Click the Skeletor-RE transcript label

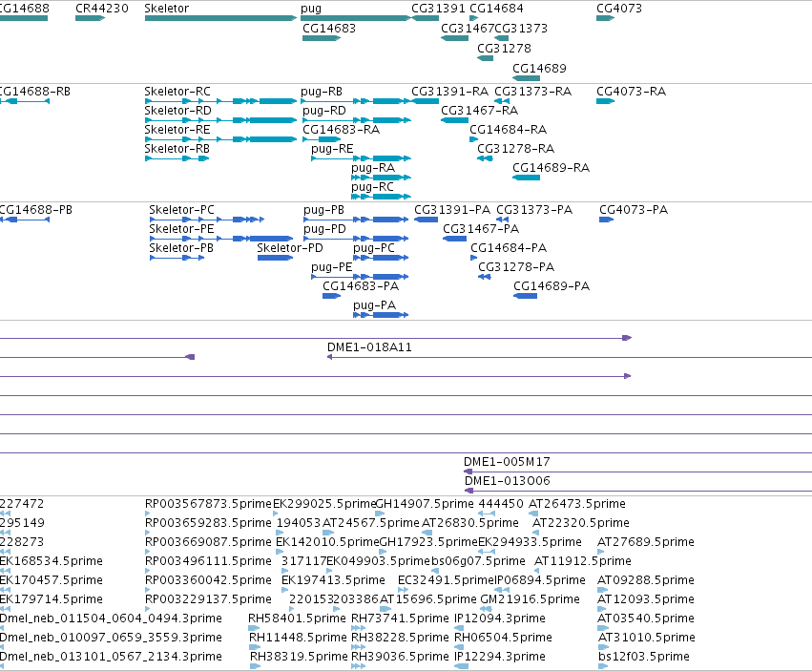[177, 130]
